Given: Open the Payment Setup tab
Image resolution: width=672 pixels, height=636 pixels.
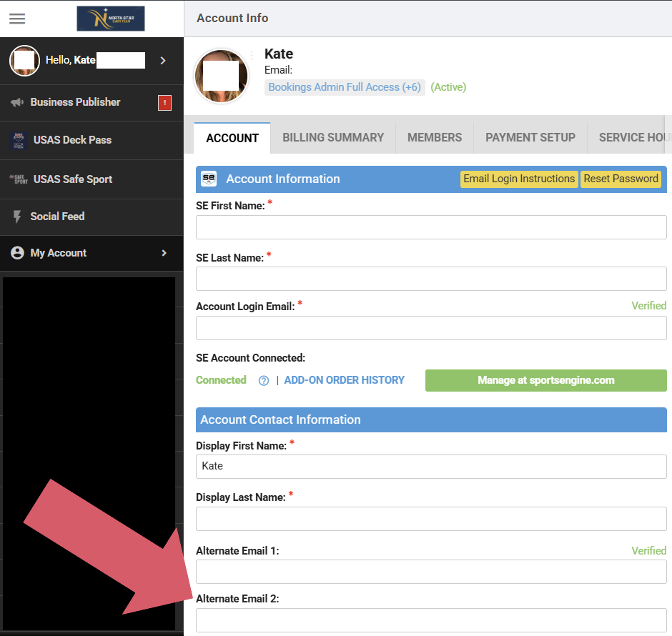Looking at the screenshot, I should coord(530,138).
